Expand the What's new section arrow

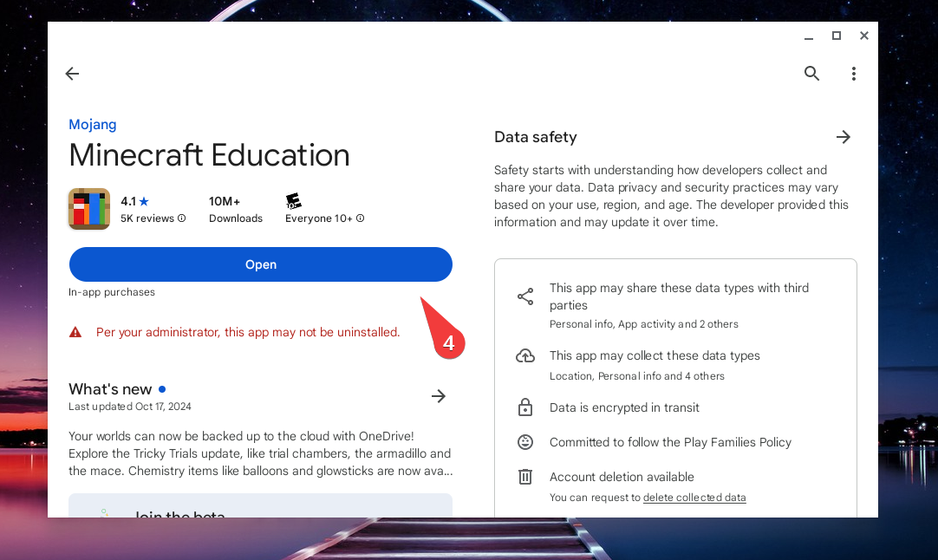coord(438,396)
